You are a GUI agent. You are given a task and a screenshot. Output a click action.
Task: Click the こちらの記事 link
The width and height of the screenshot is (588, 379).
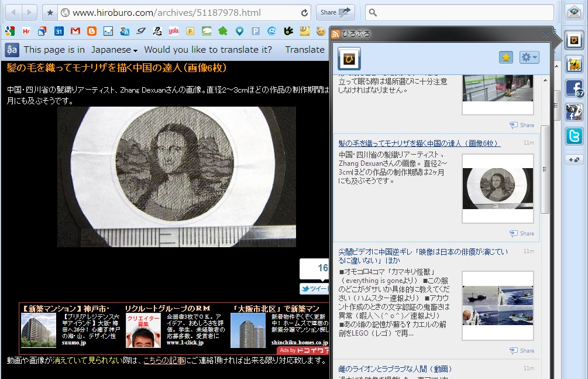[164, 360]
